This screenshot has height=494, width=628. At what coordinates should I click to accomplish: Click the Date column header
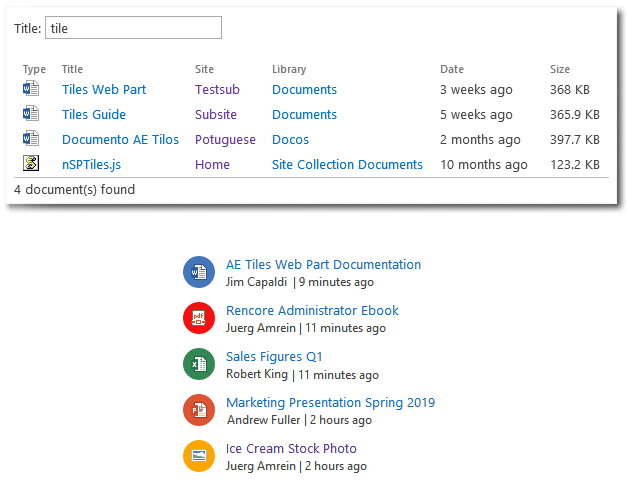(x=452, y=69)
